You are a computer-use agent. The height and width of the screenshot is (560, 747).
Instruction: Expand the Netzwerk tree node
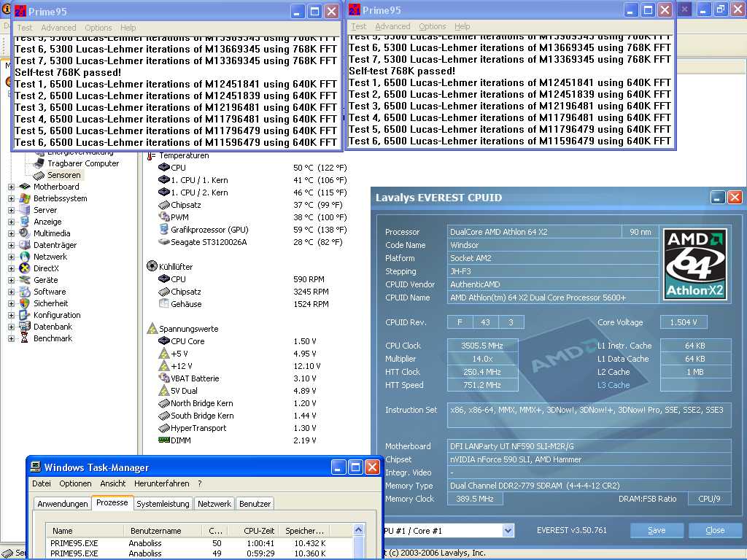[11, 257]
